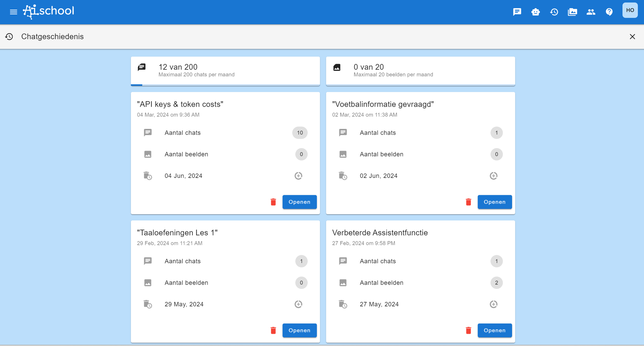Image resolution: width=644 pixels, height=346 pixels.
Task: Open the assistant robot icon
Action: 536,12
